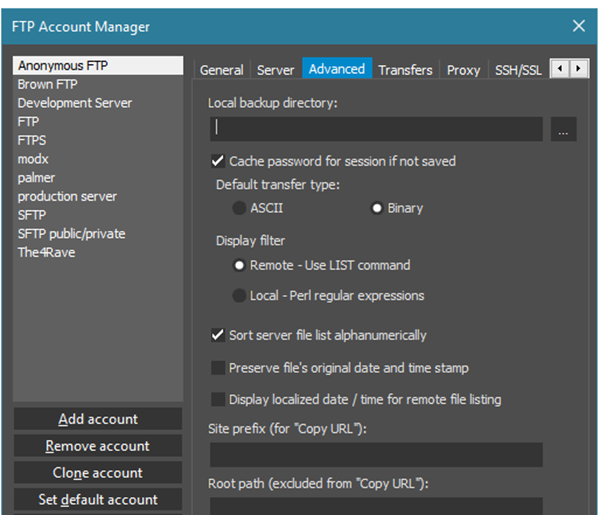This screenshot has width=600, height=515.
Task: Select ASCII transfer type
Action: pos(239,208)
